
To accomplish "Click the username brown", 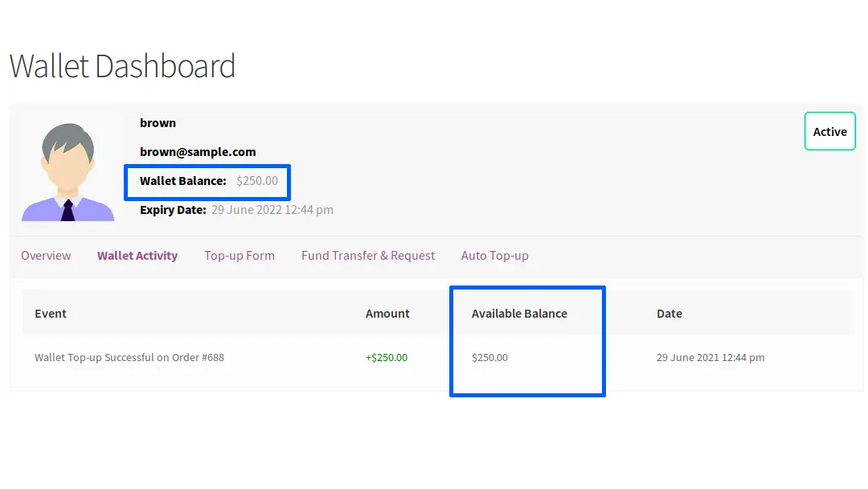I will [158, 123].
